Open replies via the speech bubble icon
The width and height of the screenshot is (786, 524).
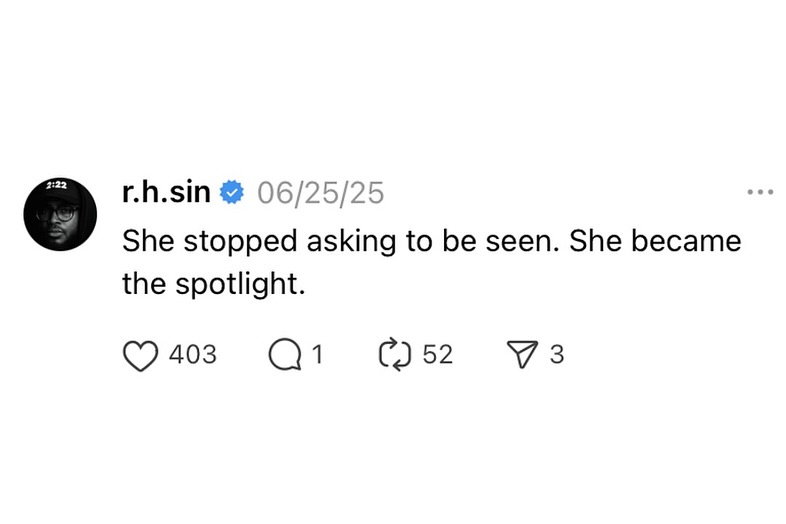285,355
